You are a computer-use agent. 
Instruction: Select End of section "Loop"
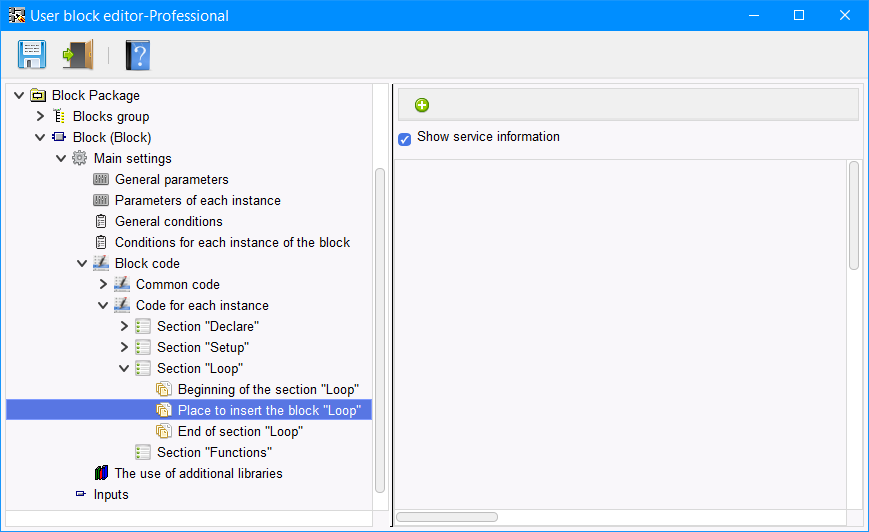click(239, 431)
